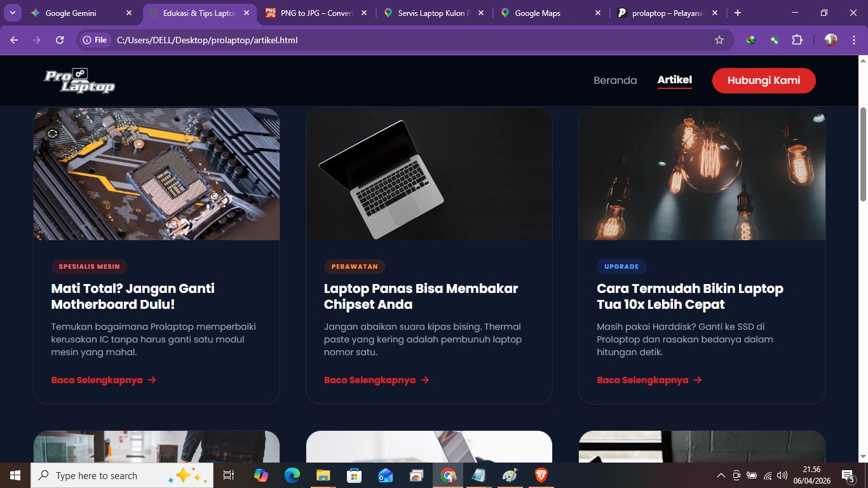The width and height of the screenshot is (868, 488).
Task: Open Baca Selengkapnya under motherboard article
Action: pyautogui.click(x=104, y=380)
